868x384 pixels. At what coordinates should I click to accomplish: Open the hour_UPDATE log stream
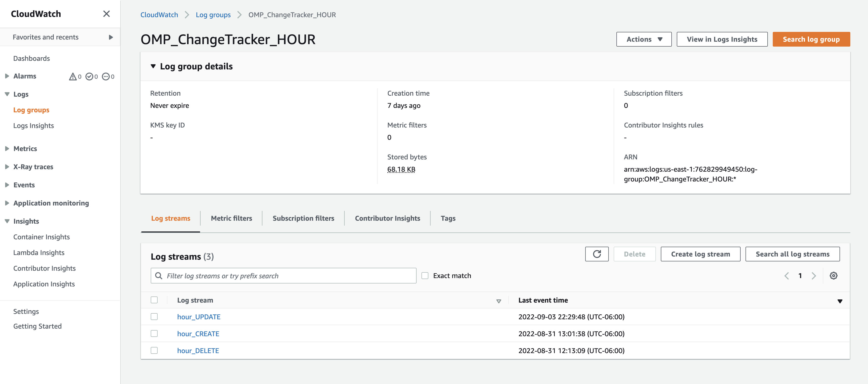click(199, 317)
